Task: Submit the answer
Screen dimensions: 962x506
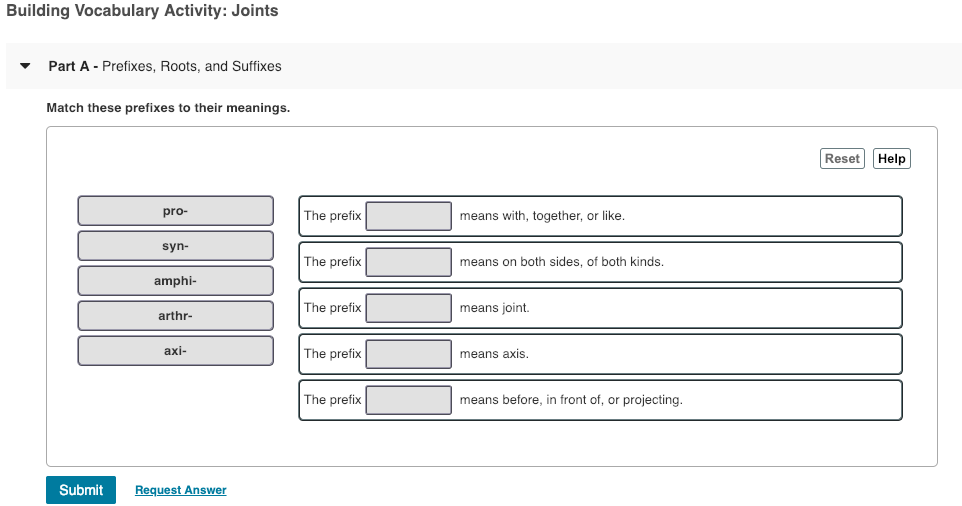Action: coord(80,490)
